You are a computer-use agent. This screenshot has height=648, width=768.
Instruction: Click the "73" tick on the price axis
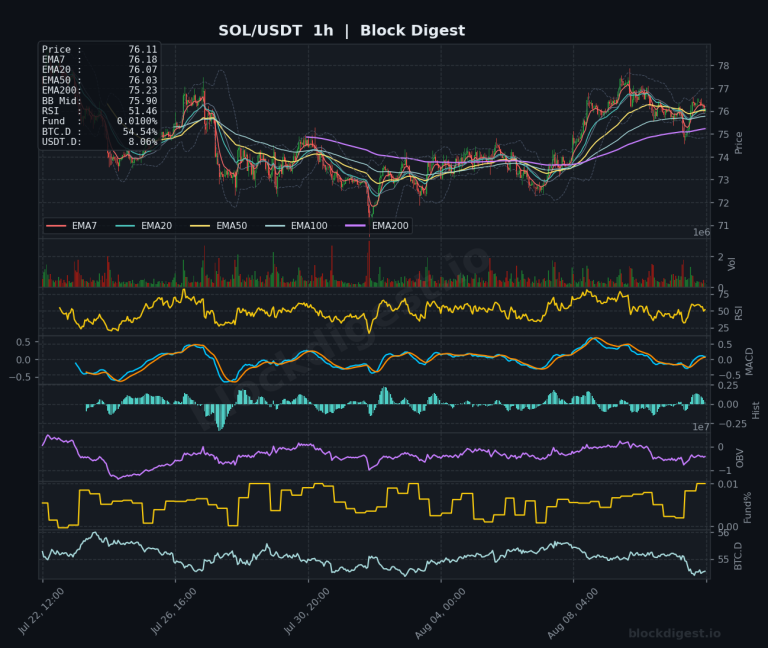pos(723,180)
